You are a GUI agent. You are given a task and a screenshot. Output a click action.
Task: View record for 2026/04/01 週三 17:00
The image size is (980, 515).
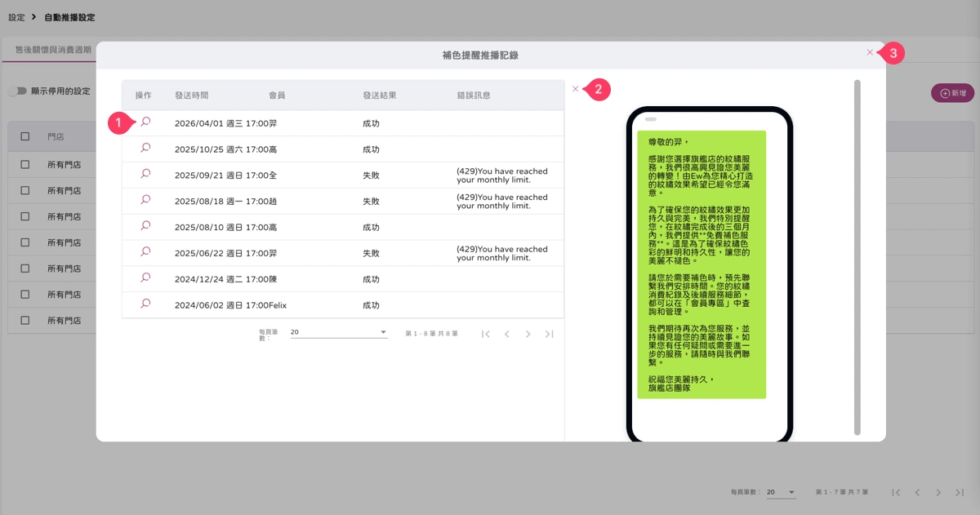coord(145,122)
